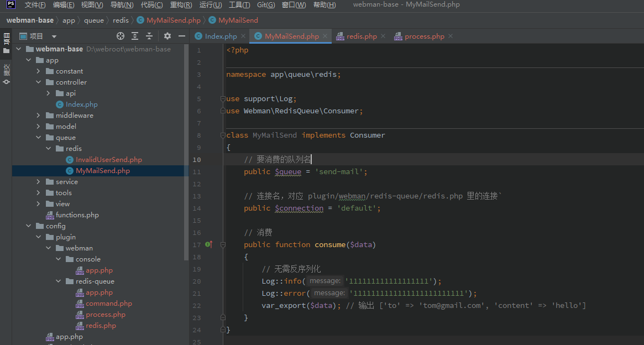Collapse the queue folder
This screenshot has height=345, width=644.
click(39, 138)
